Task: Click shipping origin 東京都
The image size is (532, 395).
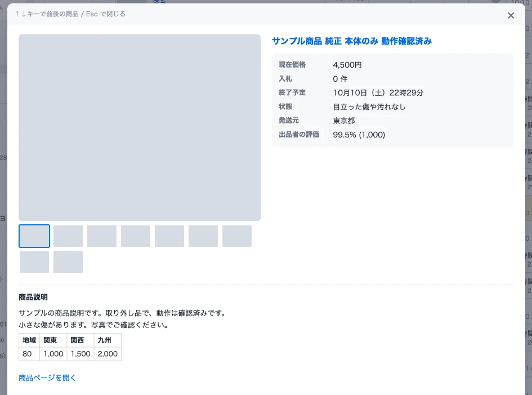Action: click(344, 121)
